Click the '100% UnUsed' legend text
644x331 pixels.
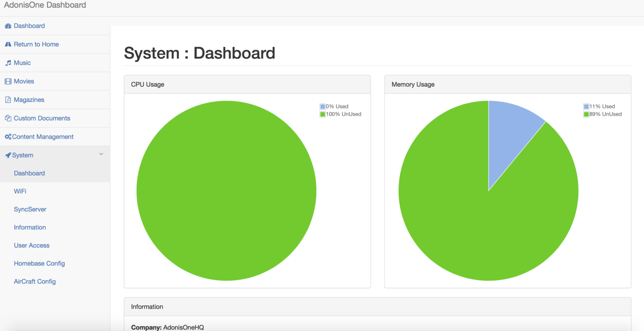tap(343, 114)
